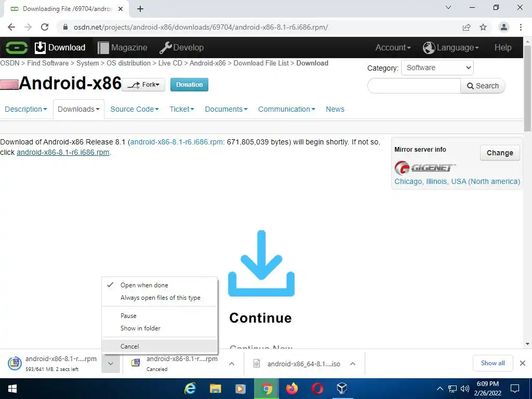Open the Downloads tab dropdown
Viewport: 532px width, 399px height.
coord(78,109)
